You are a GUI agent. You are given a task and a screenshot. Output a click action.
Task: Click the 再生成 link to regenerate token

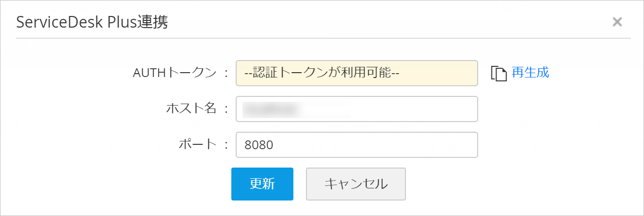[530, 73]
